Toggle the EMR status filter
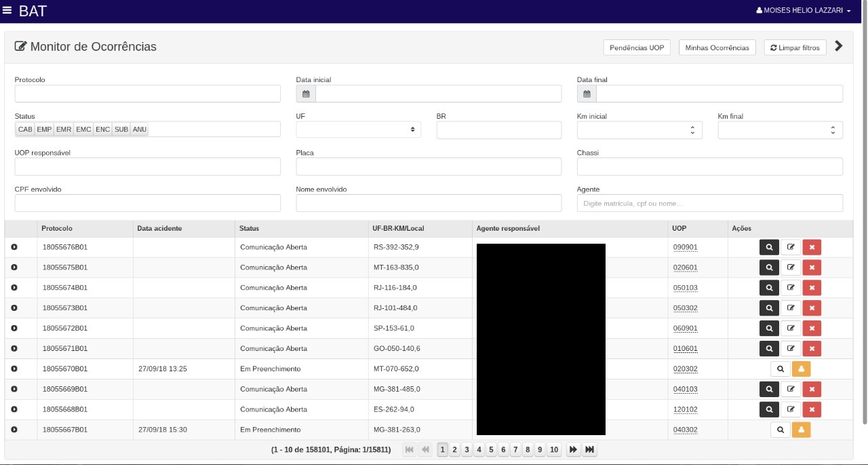 [x=64, y=129]
